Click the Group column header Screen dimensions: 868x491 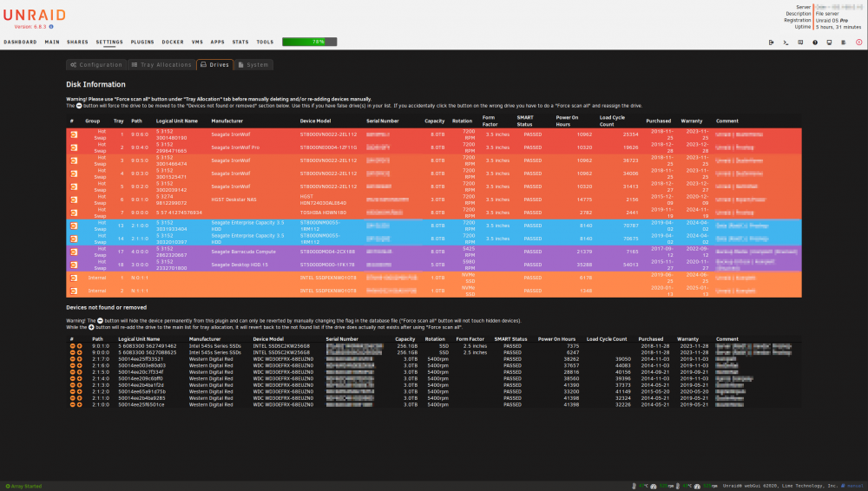click(x=93, y=121)
